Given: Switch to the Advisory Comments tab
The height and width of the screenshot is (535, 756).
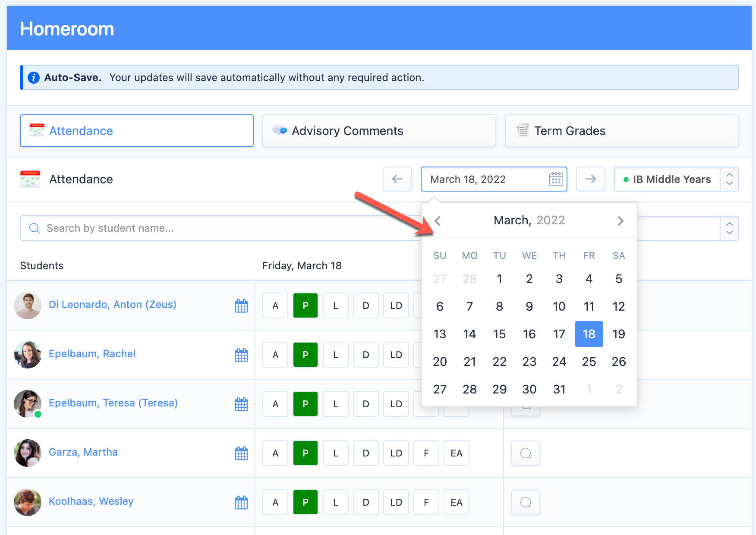Looking at the screenshot, I should pyautogui.click(x=379, y=131).
